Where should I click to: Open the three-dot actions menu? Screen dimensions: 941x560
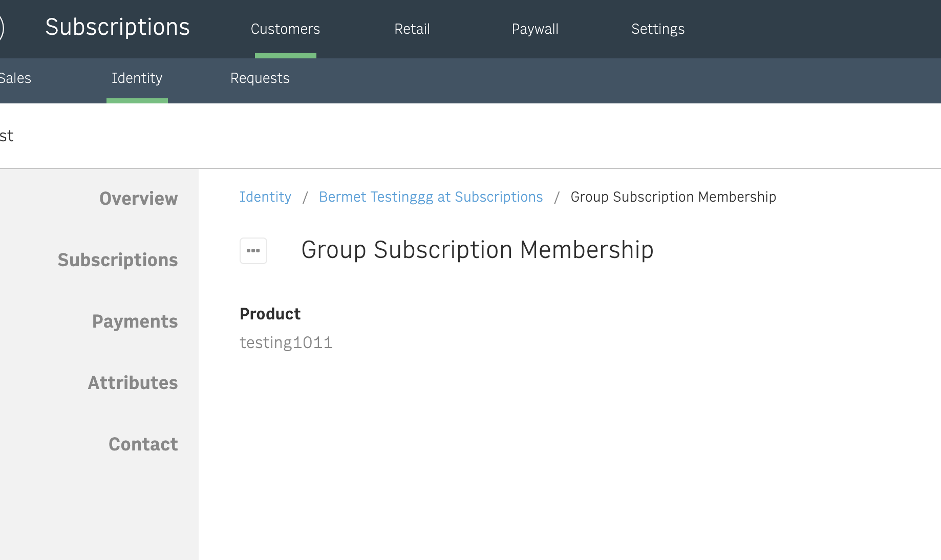253,251
